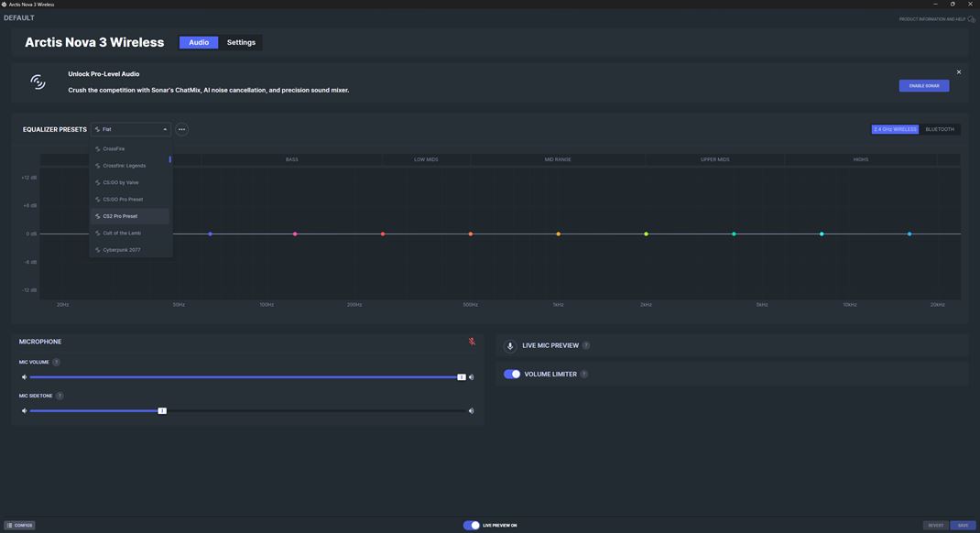The image size is (980, 533).
Task: Click the Revert button
Action: 936,525
